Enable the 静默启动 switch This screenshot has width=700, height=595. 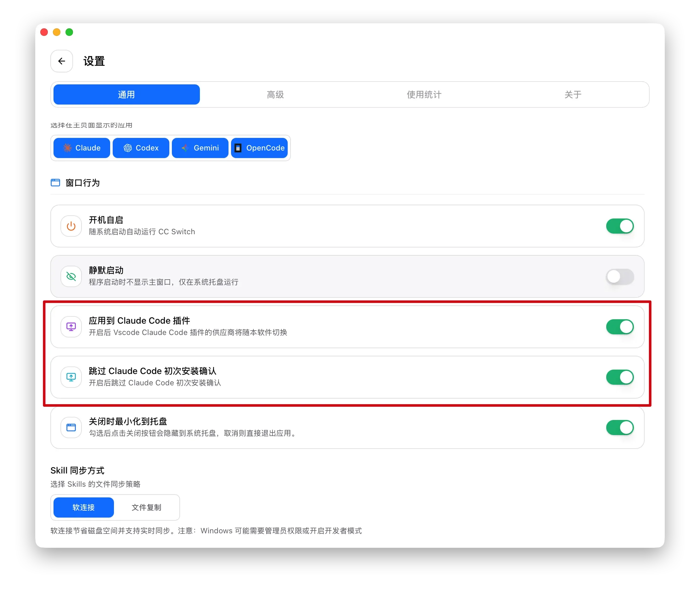620,276
